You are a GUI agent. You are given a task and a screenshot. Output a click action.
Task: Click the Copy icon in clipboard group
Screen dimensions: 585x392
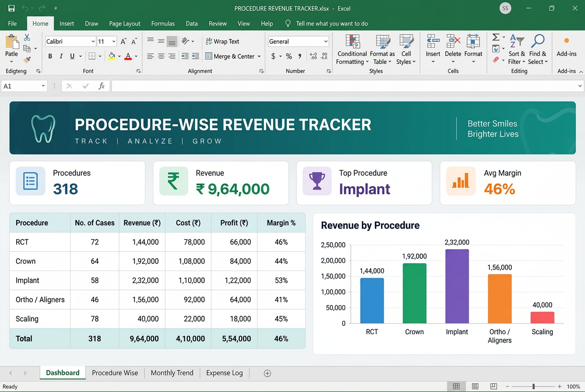click(x=27, y=49)
